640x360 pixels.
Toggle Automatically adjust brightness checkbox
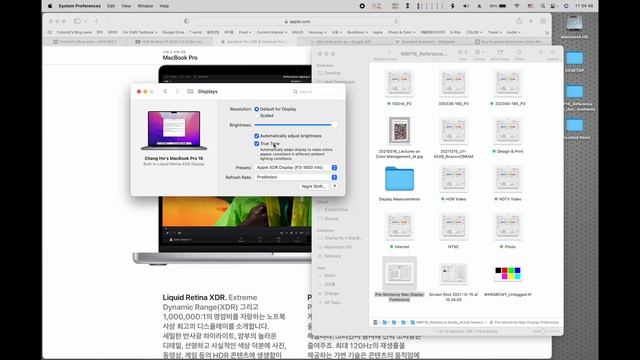[x=256, y=136]
